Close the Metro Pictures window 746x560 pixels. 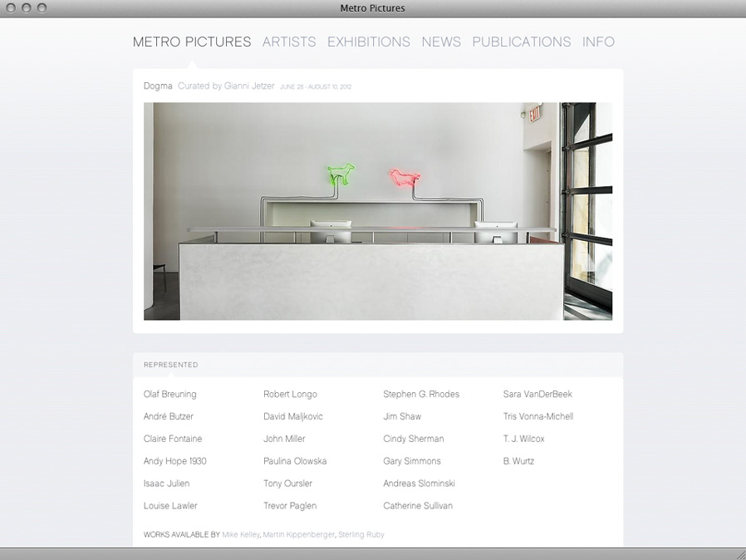coord(11,8)
